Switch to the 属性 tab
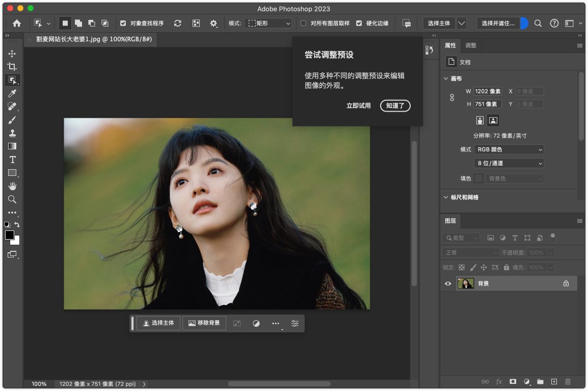Viewport: 588px width, 391px height. [450, 45]
